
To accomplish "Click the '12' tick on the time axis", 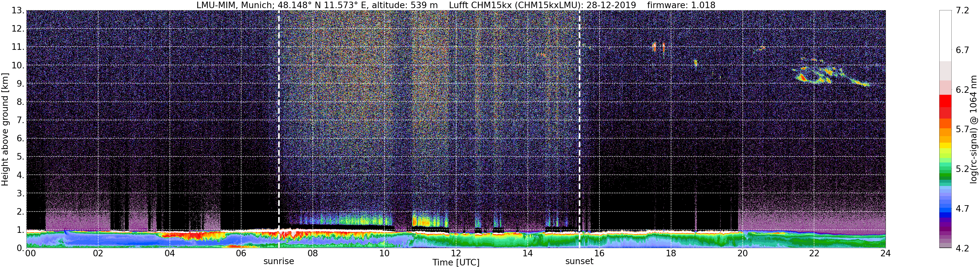I will tap(456, 253).
